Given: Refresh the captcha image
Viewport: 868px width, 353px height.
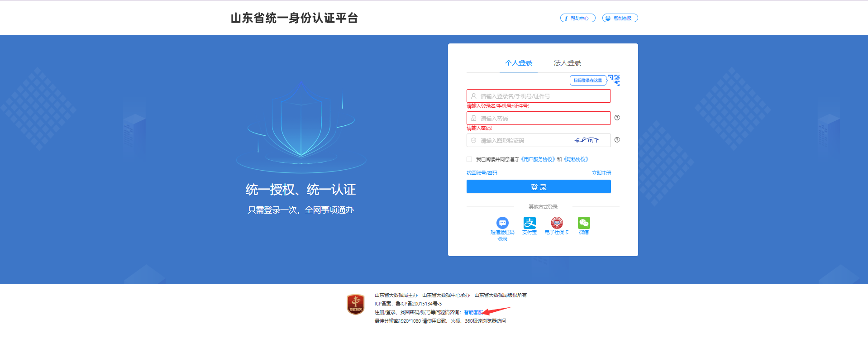Looking at the screenshot, I should [587, 140].
